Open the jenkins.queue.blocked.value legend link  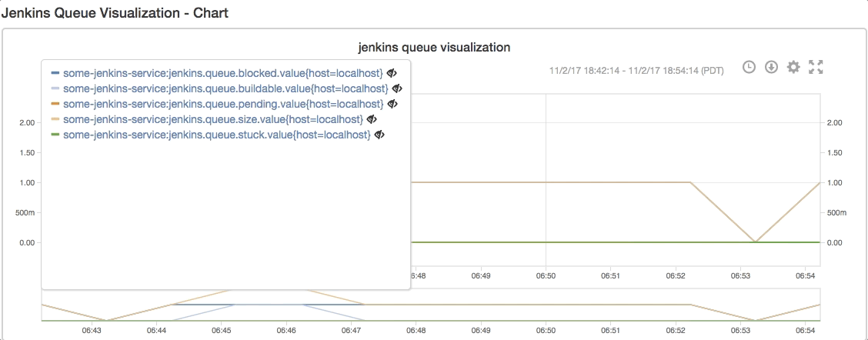tap(223, 72)
